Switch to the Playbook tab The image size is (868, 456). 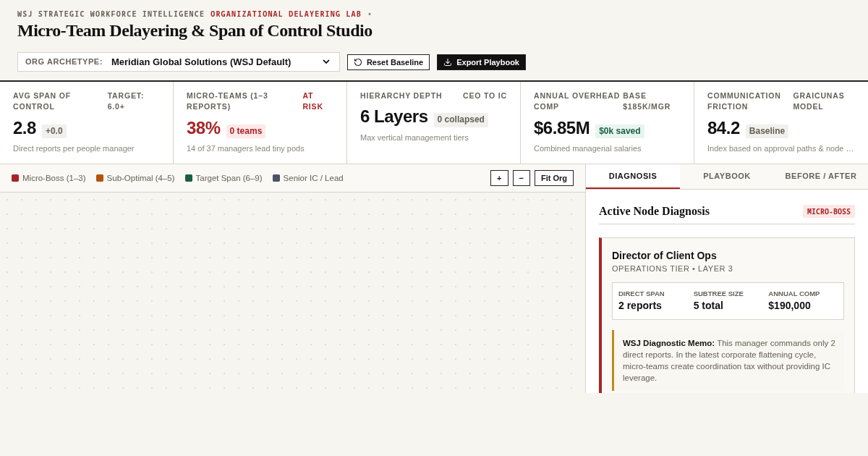(x=727, y=176)
